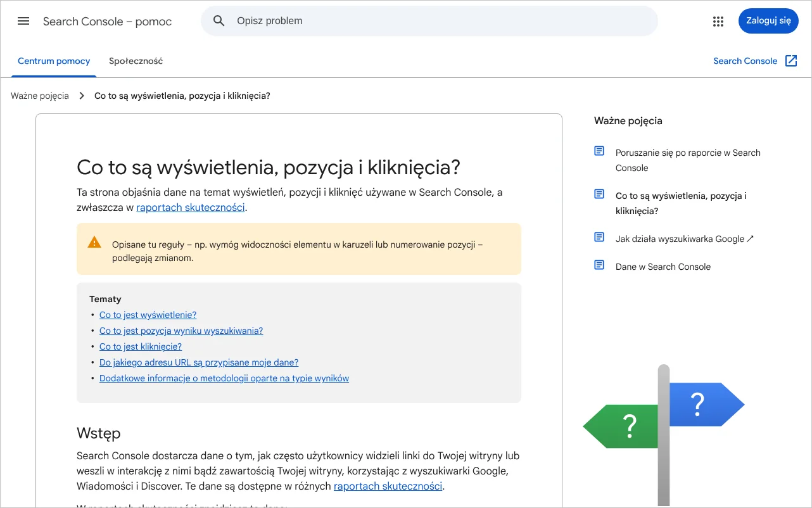This screenshot has height=508, width=812.
Task: Focus the Opisz problem search field
Action: pyautogui.click(x=429, y=21)
